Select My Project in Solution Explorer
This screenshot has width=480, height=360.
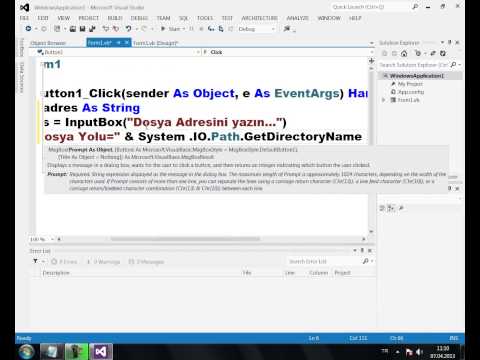(410, 84)
